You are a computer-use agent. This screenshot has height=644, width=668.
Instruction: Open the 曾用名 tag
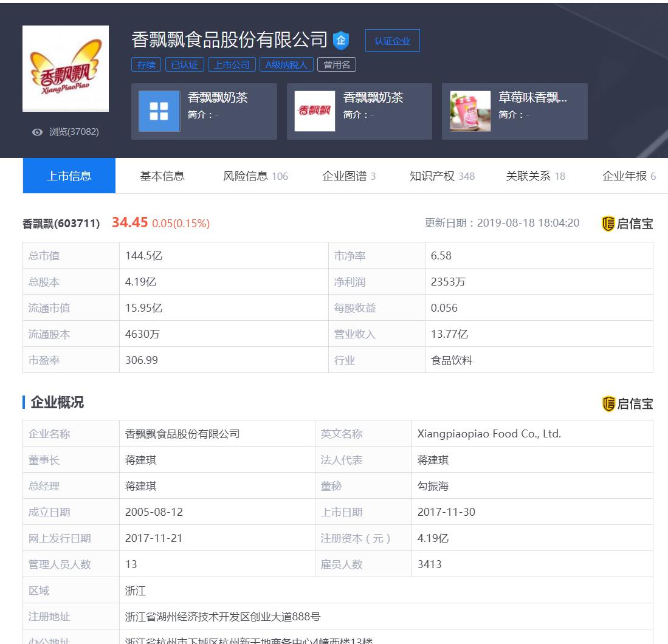coord(336,64)
